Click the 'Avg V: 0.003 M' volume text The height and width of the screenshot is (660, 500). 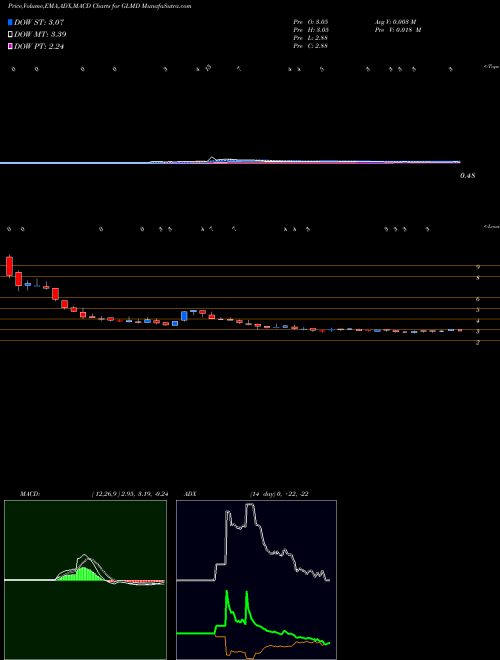[x=395, y=22]
